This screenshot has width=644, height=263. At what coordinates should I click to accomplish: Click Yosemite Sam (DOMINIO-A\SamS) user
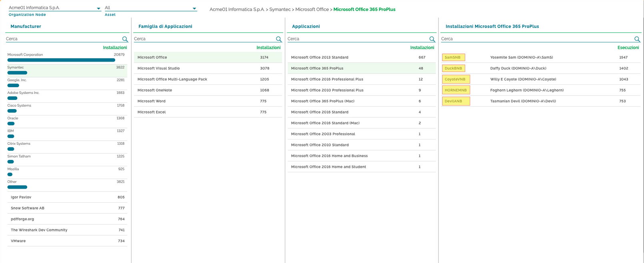(522, 58)
